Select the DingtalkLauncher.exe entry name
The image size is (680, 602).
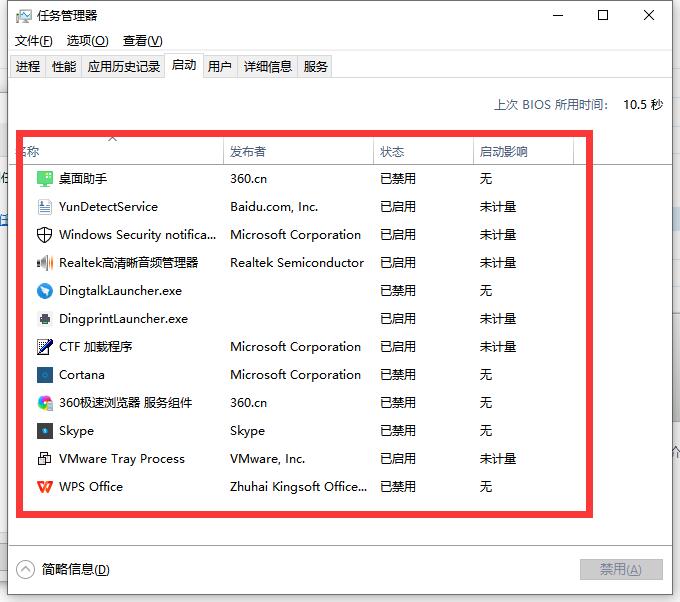(120, 291)
